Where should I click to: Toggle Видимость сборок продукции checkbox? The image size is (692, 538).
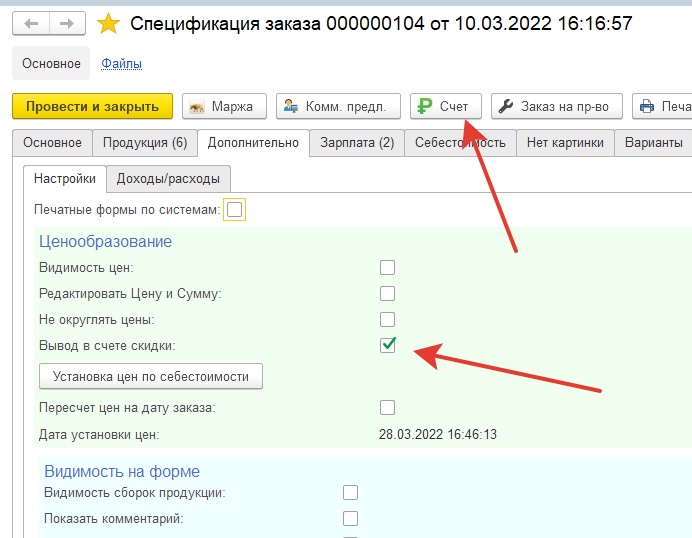(x=350, y=493)
